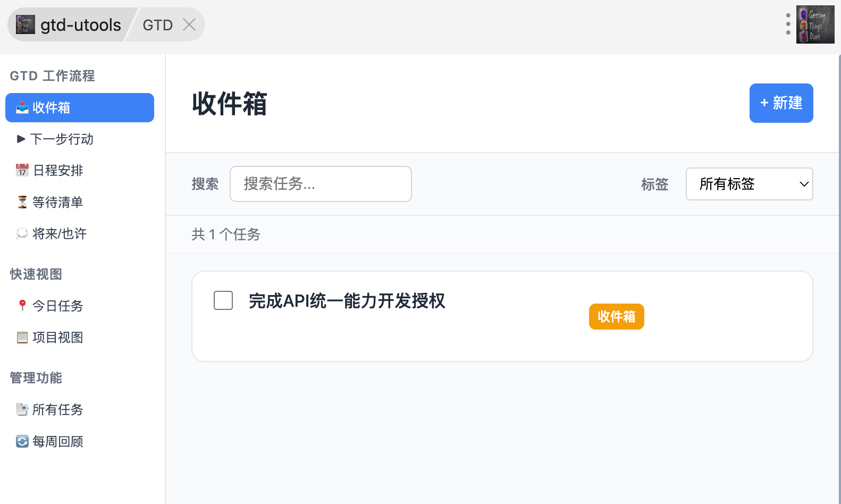Click the + 新建 button
The height and width of the screenshot is (504, 841).
781,103
